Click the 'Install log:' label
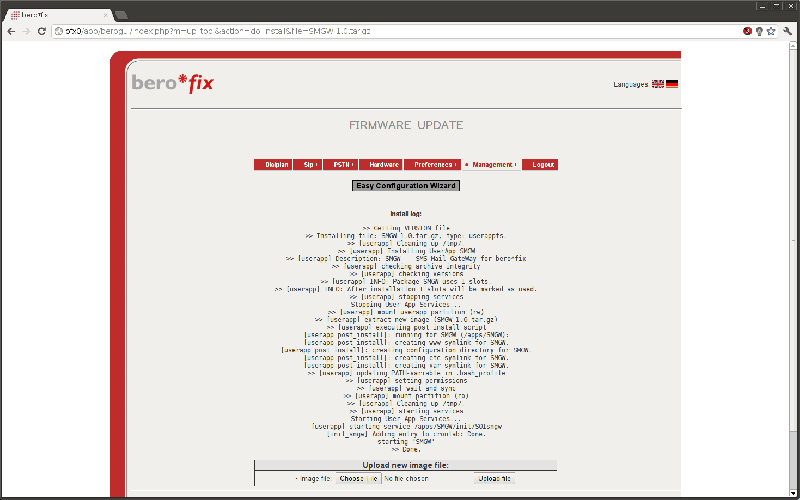 [406, 214]
